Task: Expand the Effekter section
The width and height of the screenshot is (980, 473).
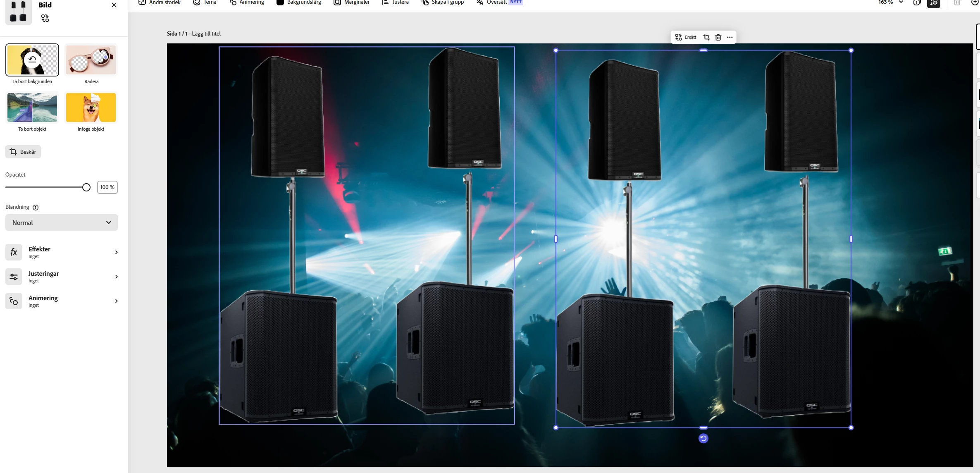Action: click(62, 252)
